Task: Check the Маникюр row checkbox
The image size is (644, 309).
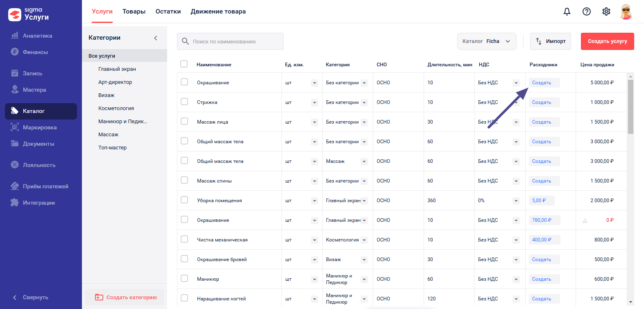Action: pos(184,278)
